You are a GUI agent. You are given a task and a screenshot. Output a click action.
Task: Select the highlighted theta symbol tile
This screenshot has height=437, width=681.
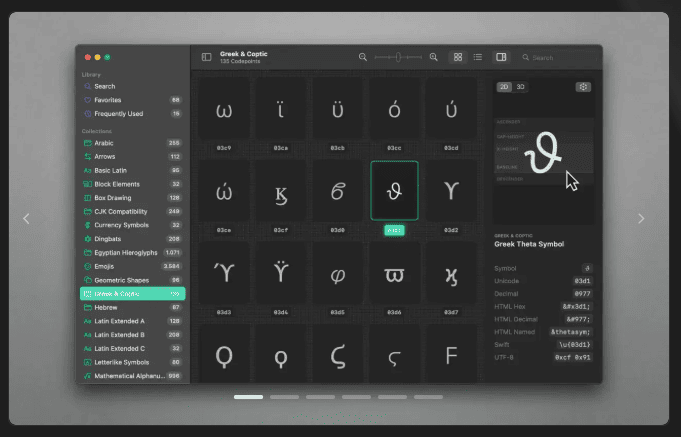[x=394, y=191]
